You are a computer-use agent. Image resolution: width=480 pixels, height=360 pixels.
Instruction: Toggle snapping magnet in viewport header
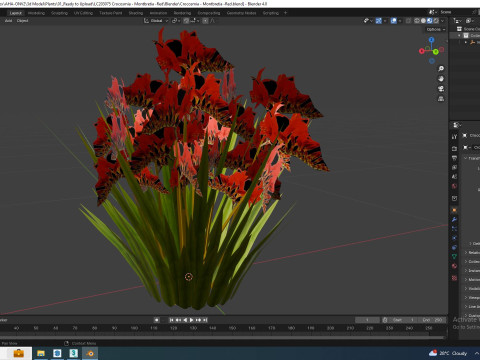pyautogui.click(x=186, y=21)
